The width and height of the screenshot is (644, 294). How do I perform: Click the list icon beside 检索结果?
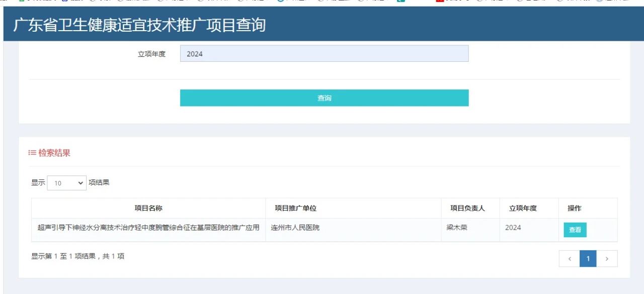(32, 153)
